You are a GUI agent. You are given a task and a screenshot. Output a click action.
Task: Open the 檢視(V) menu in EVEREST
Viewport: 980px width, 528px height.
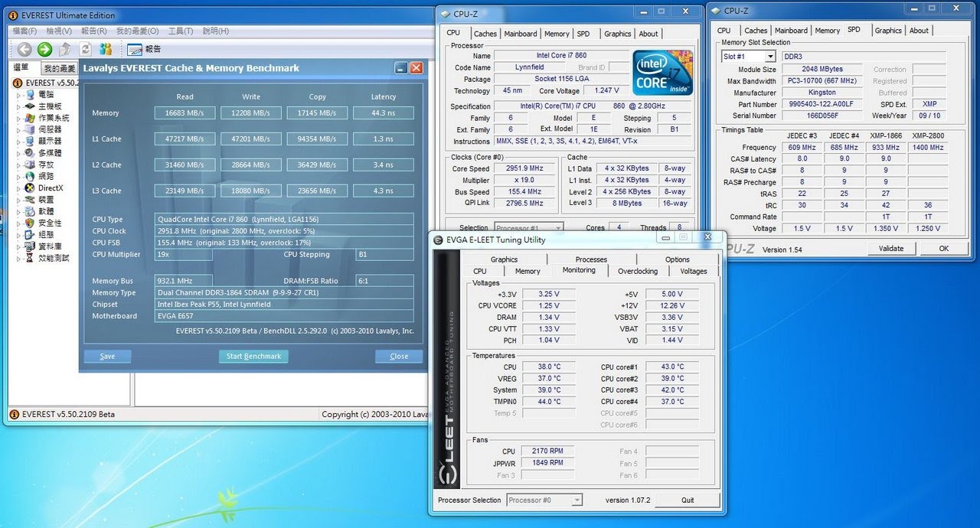point(59,31)
